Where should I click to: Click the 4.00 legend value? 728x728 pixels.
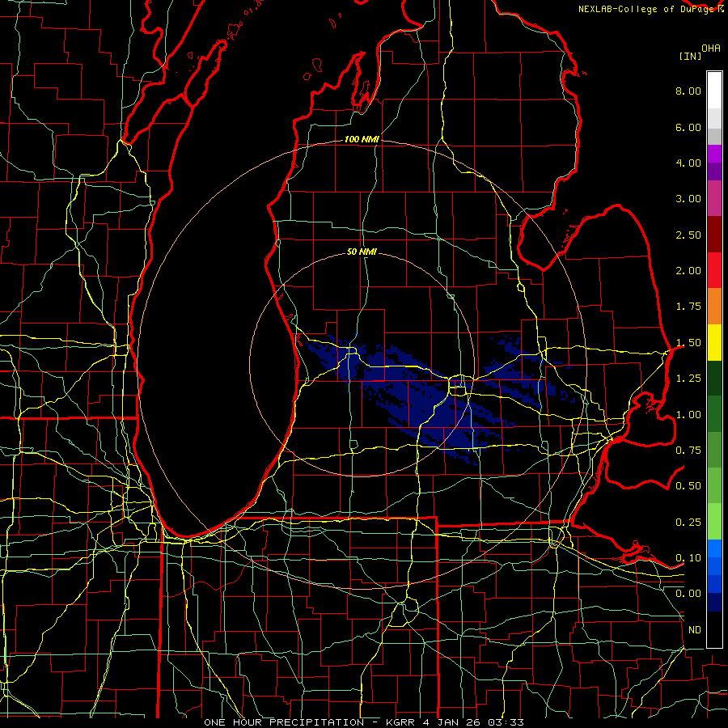pyautogui.click(x=688, y=163)
